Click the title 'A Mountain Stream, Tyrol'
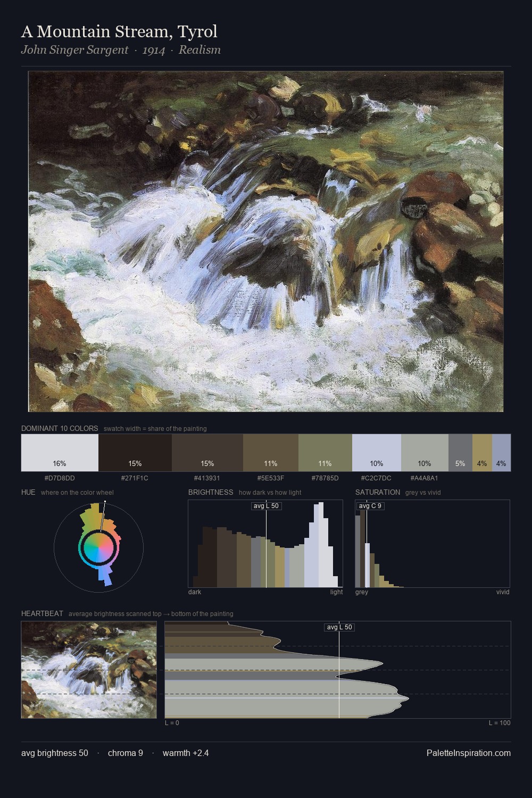532x798 pixels. 119,31
